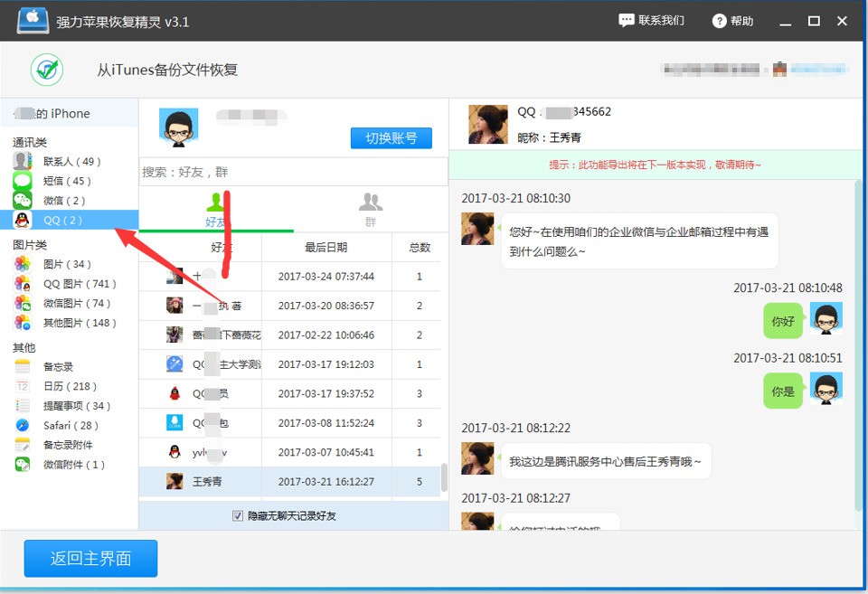Click the 最后日期 column header

(x=326, y=247)
